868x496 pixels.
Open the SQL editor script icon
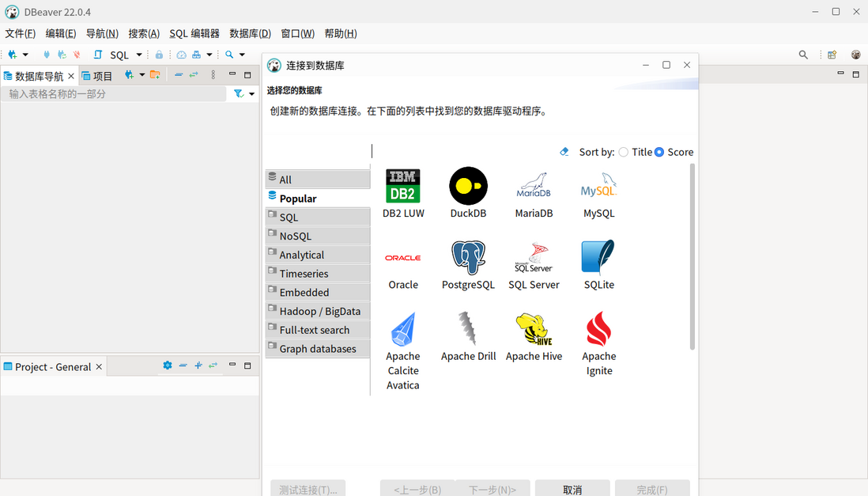click(98, 55)
